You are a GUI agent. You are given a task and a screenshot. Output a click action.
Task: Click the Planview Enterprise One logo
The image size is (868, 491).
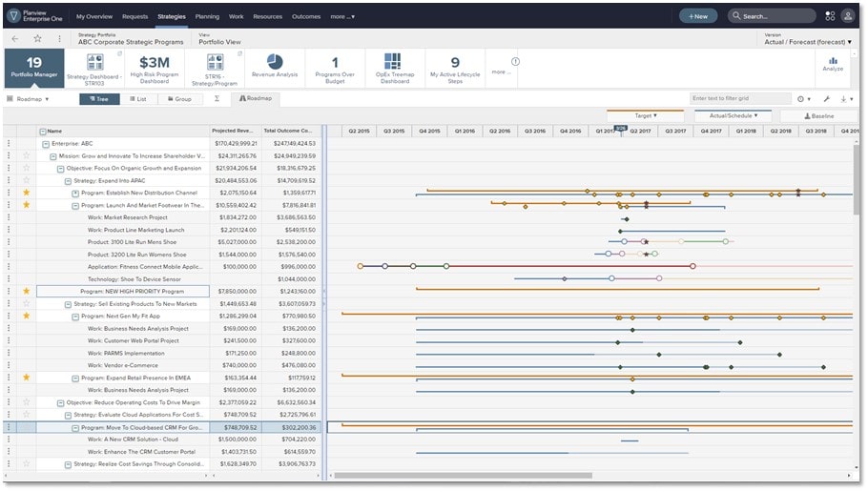(35, 16)
